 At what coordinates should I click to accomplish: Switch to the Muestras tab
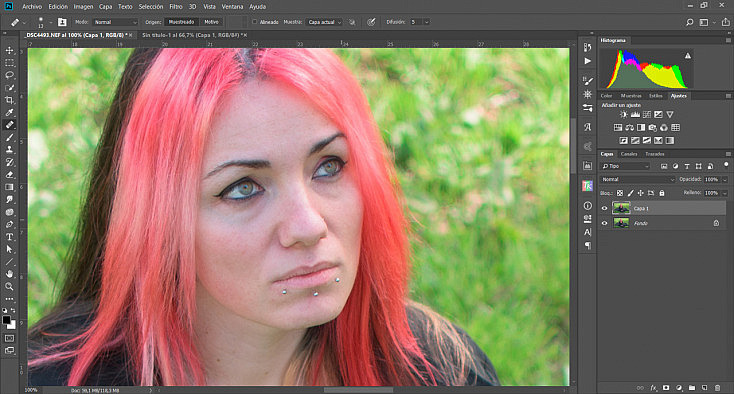tap(631, 96)
